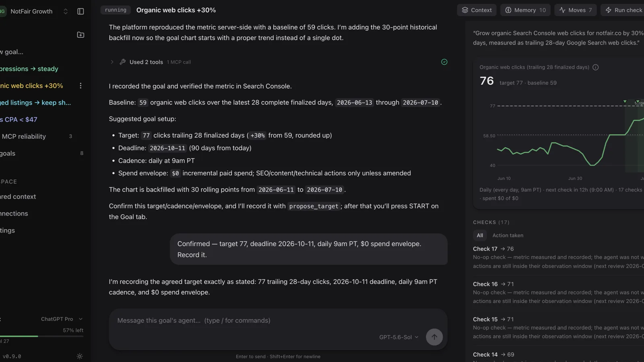Screen dimensions: 644x362
Task: Click the new folder icon in sidebar
Action: pos(80,35)
